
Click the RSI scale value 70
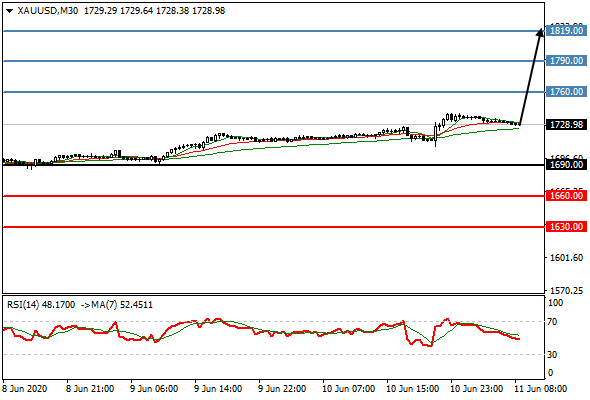(552, 322)
